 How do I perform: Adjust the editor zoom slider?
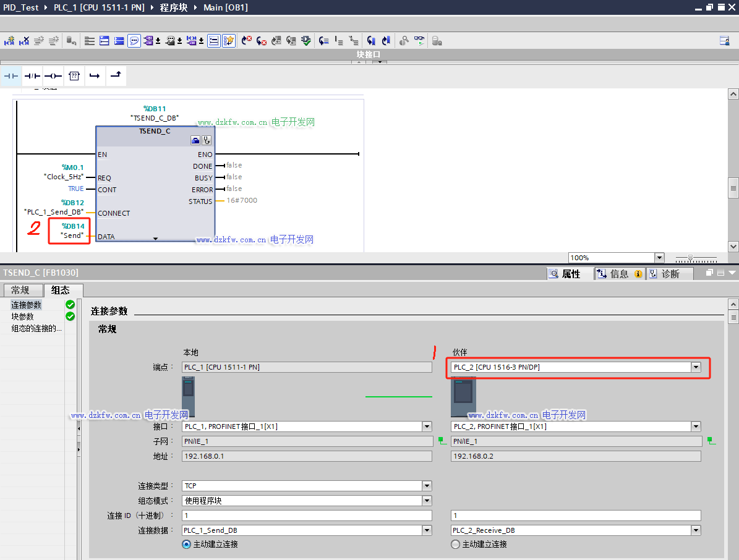691,258
